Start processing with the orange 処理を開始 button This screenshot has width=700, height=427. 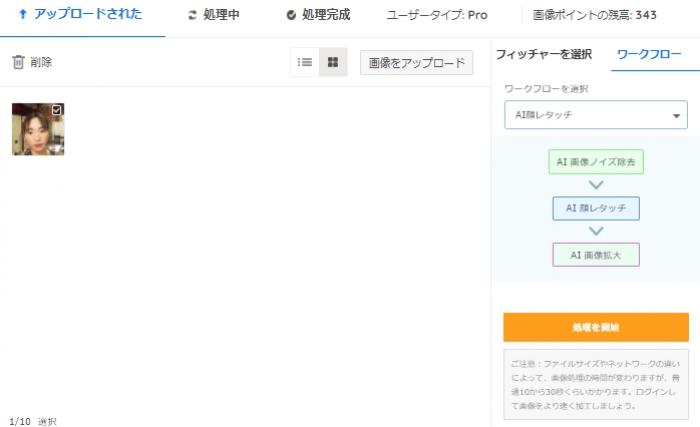[595, 327]
